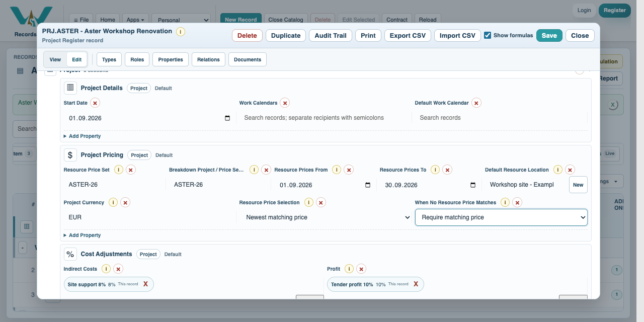
Task: Show info for Project Currency
Action: tap(113, 202)
